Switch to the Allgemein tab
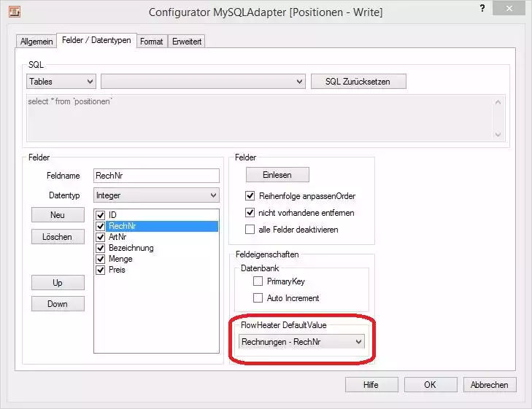The width and height of the screenshot is (532, 409). coord(36,42)
